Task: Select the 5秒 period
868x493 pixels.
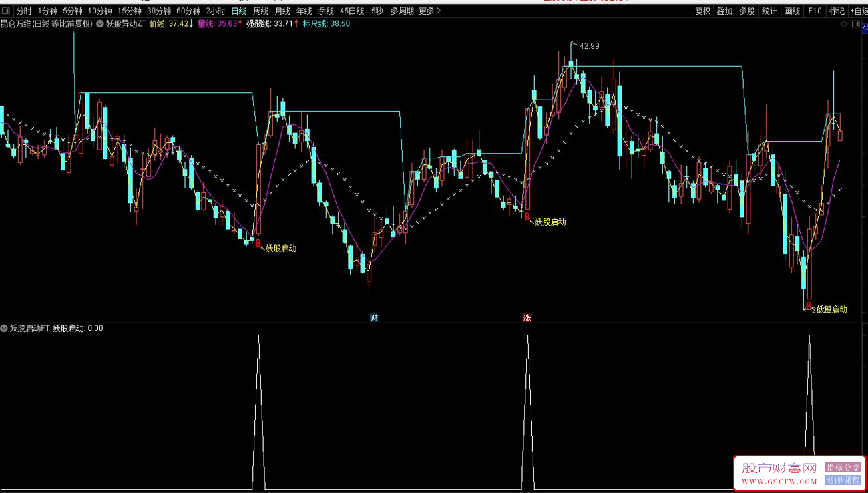Action: tap(377, 11)
